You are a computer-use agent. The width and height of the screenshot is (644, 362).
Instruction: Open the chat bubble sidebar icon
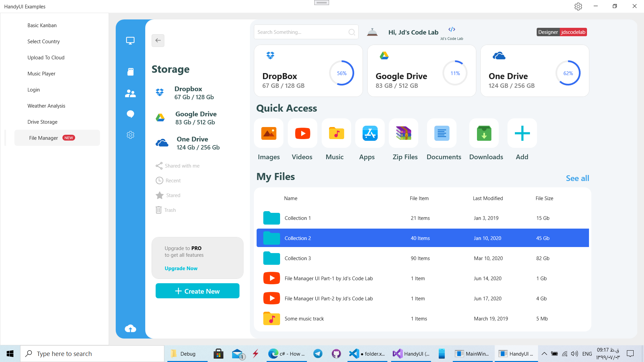point(130,114)
